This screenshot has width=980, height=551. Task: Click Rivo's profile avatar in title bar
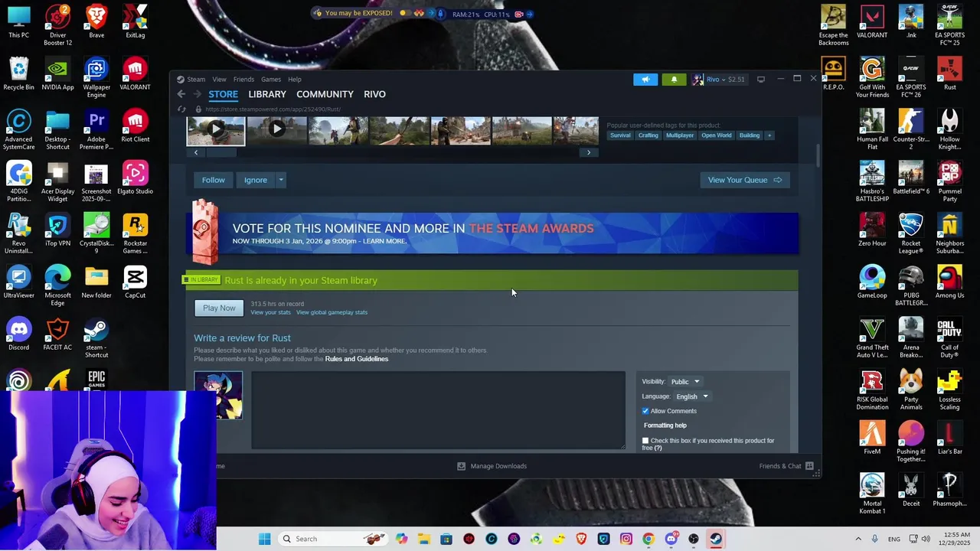[697, 79]
